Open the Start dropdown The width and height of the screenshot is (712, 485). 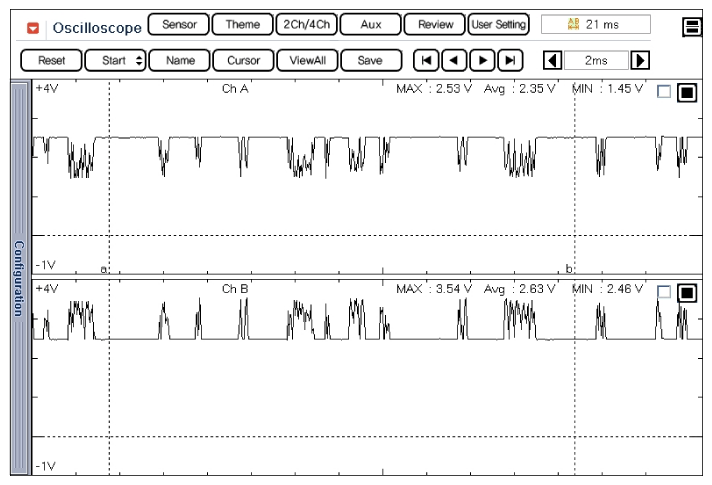pyautogui.click(x=116, y=60)
